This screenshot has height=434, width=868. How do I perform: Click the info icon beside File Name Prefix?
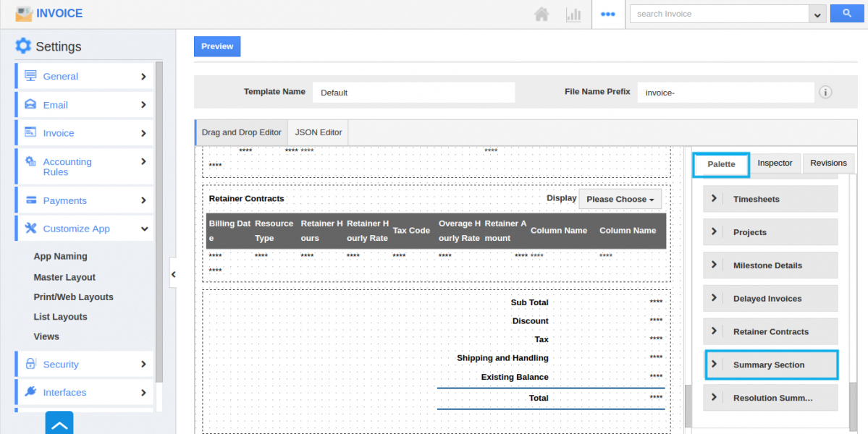pos(825,92)
